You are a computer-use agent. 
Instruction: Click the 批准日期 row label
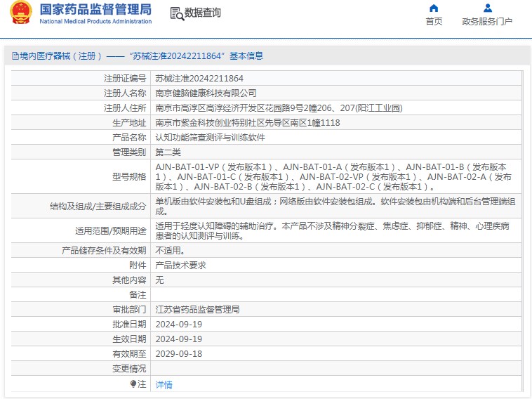click(x=129, y=325)
